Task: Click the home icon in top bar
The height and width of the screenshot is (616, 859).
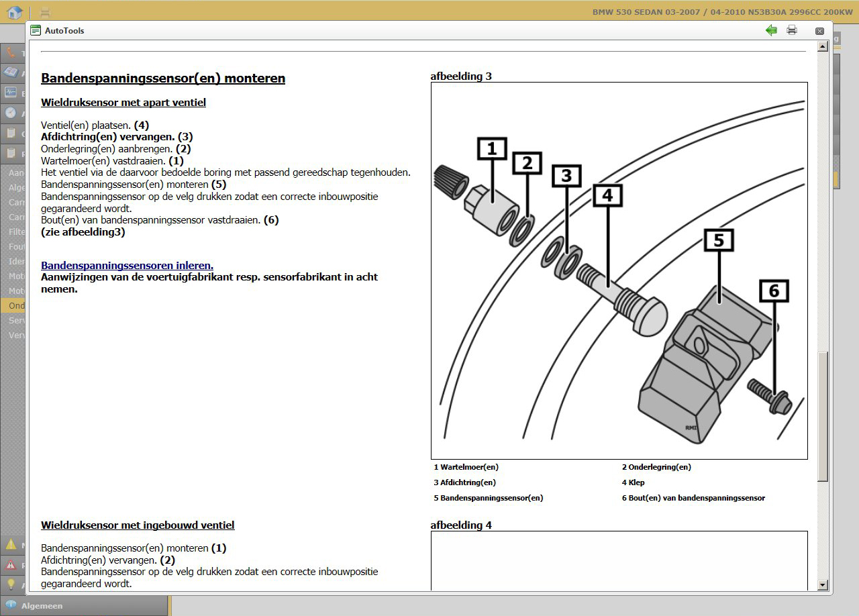Action: (x=14, y=11)
